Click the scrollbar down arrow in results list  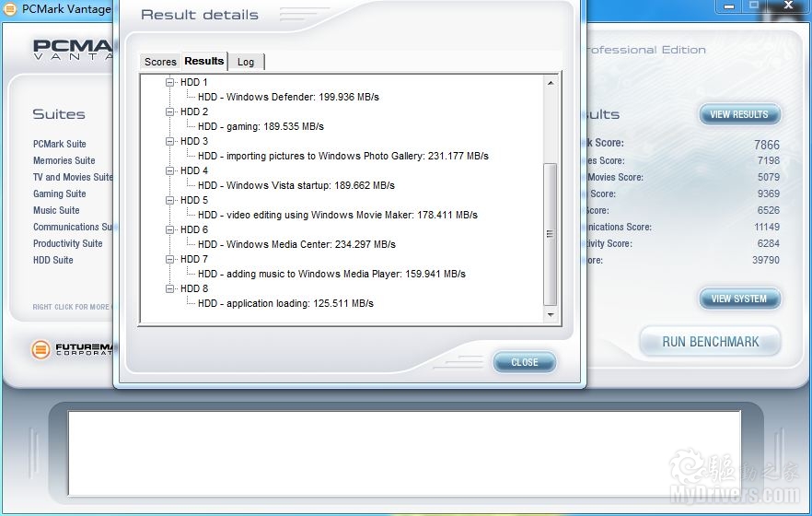coord(551,315)
